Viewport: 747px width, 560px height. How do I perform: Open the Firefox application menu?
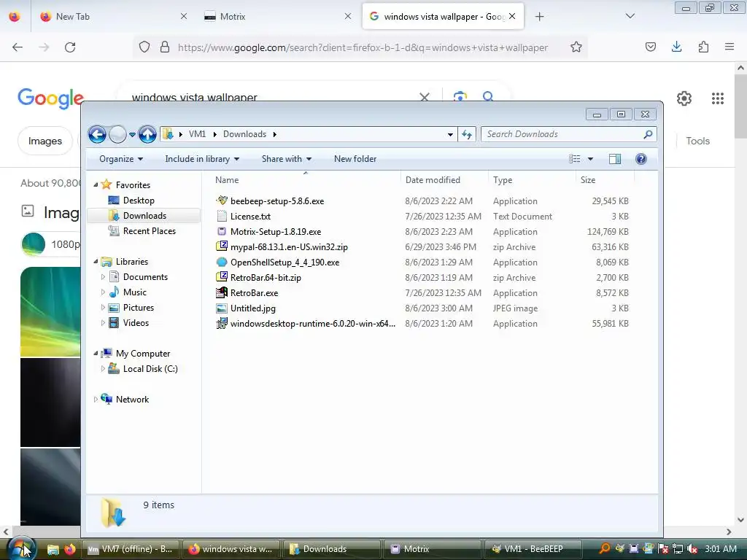pos(729,47)
